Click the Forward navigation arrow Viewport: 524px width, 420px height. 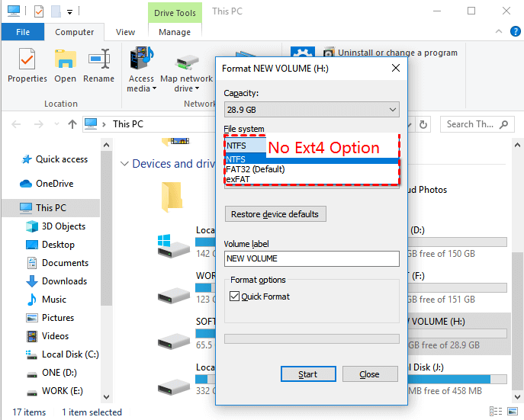[39, 124]
